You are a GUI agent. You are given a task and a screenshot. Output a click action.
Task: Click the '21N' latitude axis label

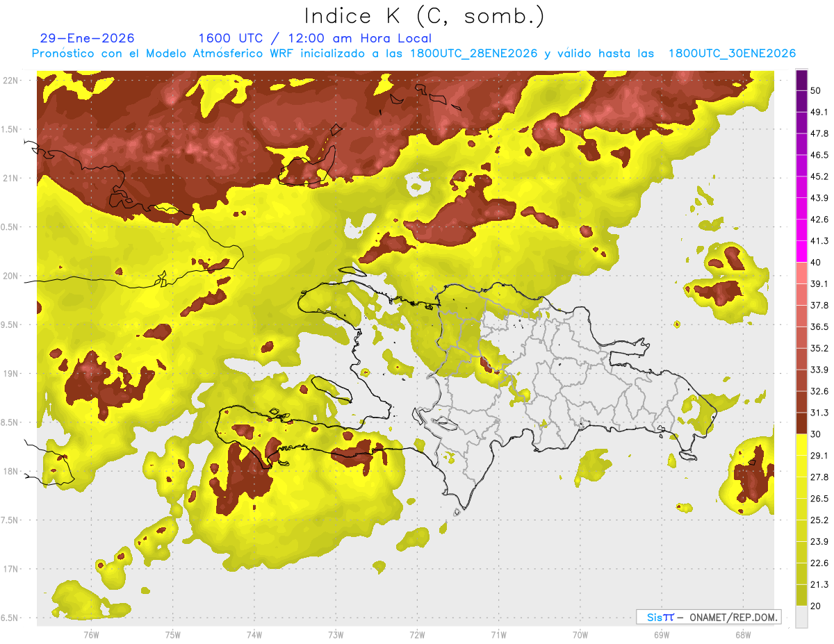click(x=11, y=179)
